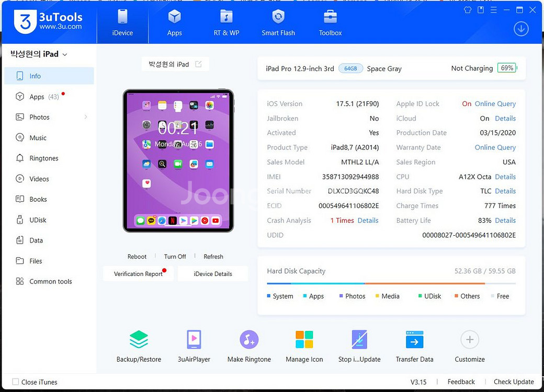Switch to the Toolbox tab
544x392 pixels.
pyautogui.click(x=330, y=24)
